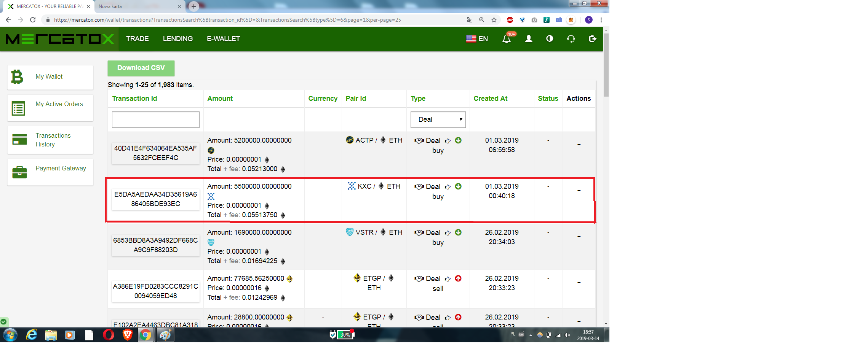
Task: Open the MetaMask fox extension
Action: coord(571,20)
